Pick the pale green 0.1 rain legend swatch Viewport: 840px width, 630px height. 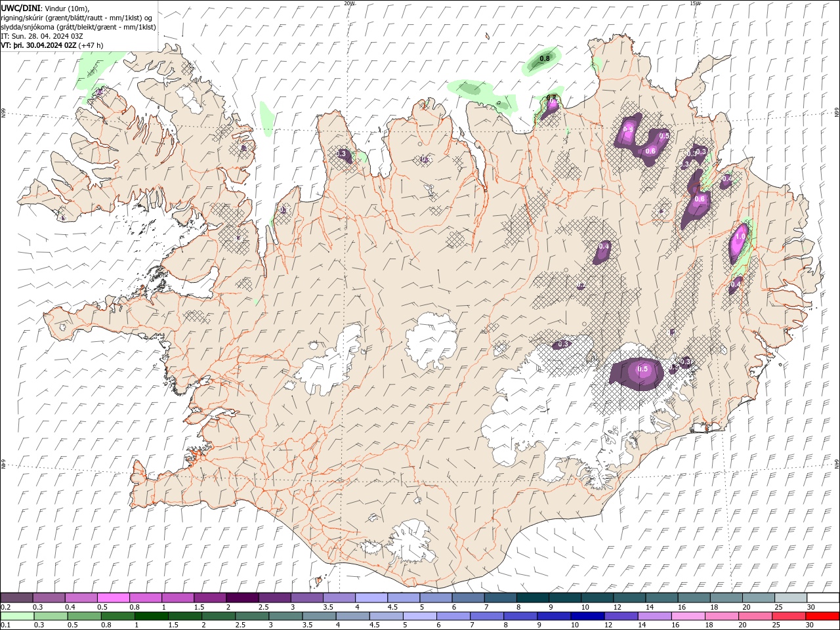[x=16, y=616]
